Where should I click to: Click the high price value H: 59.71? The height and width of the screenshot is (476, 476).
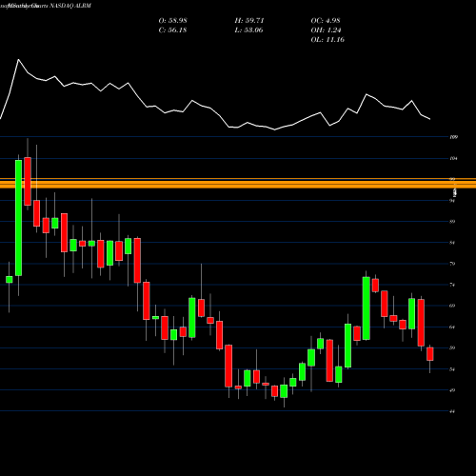click(x=249, y=21)
